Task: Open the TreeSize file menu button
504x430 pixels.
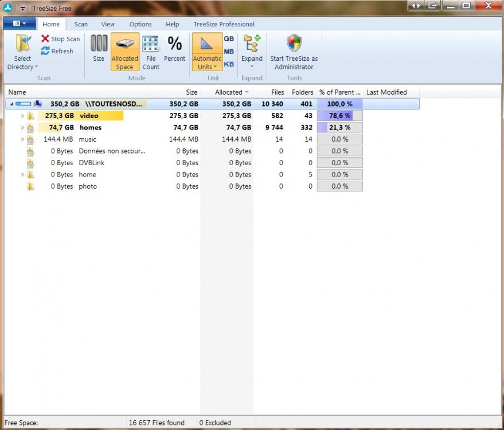Action: tap(20, 24)
